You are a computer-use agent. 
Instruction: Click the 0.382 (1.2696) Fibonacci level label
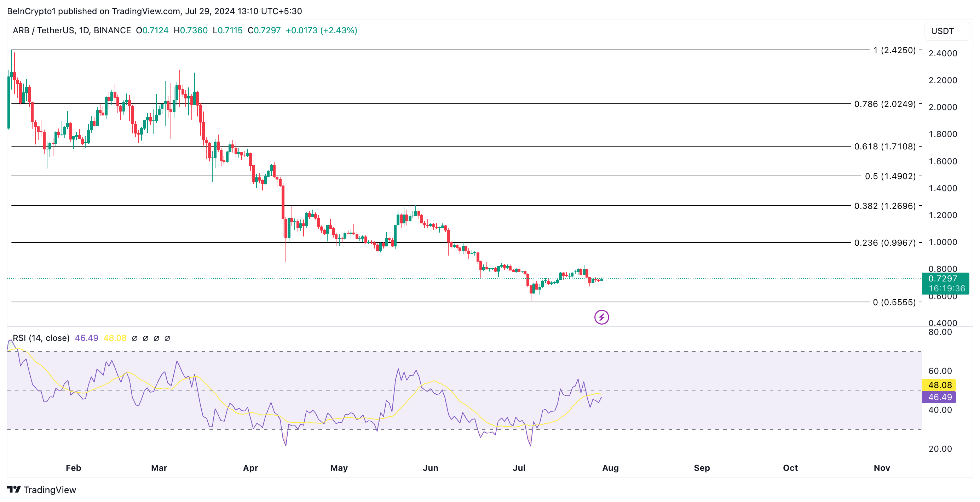(884, 206)
